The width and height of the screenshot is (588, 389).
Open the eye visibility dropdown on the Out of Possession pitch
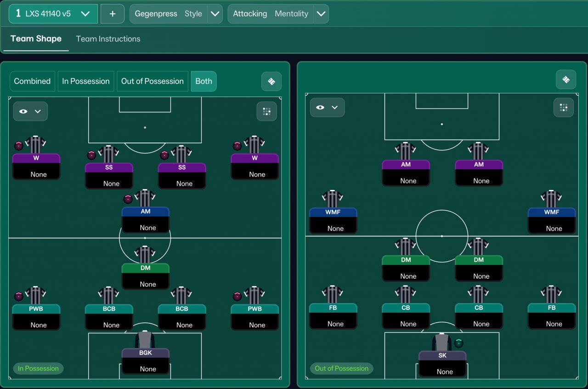[x=327, y=108]
